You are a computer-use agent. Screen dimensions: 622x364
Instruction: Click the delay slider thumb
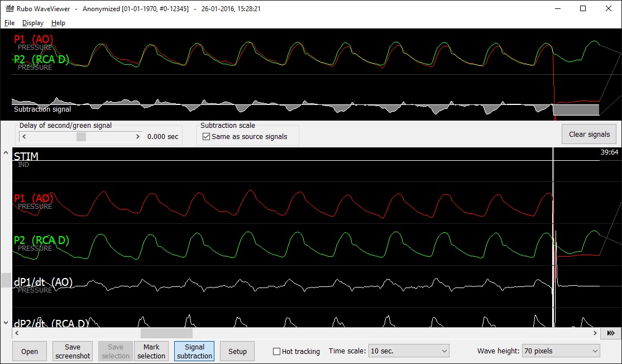[81, 136]
